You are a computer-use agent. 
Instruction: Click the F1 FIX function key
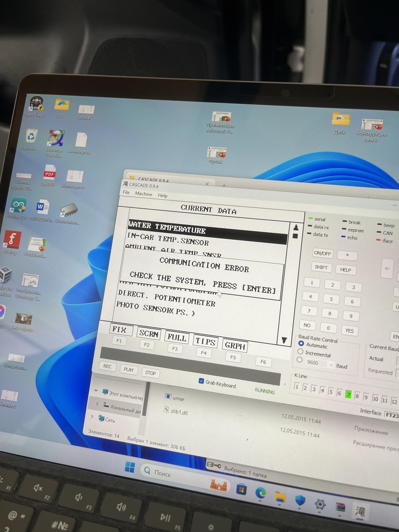pyautogui.click(x=119, y=341)
